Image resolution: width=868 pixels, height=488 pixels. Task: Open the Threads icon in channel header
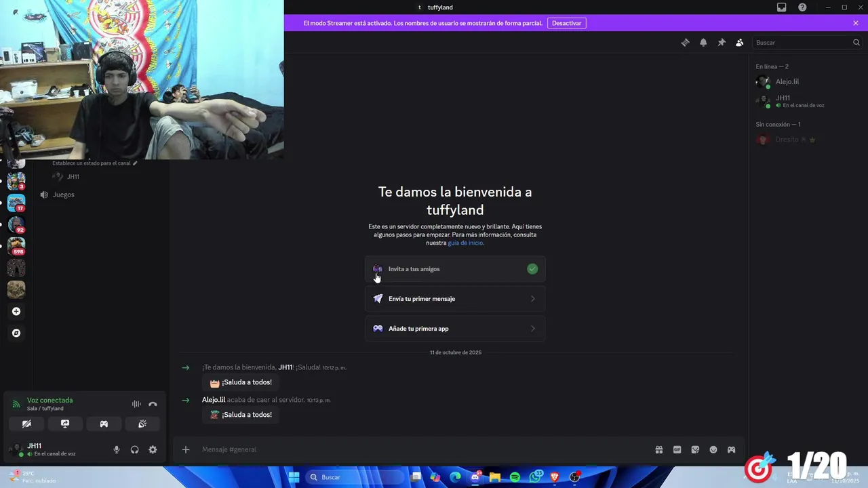[685, 42]
